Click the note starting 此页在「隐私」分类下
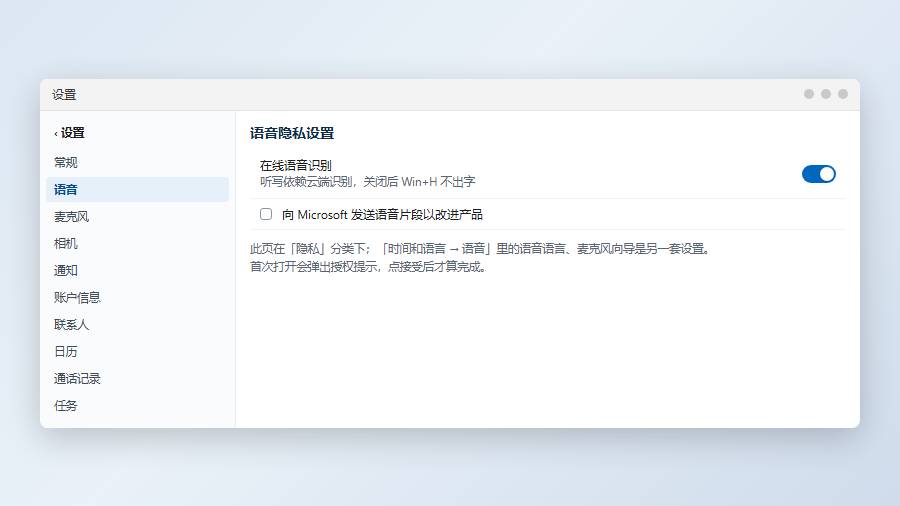 click(x=481, y=249)
